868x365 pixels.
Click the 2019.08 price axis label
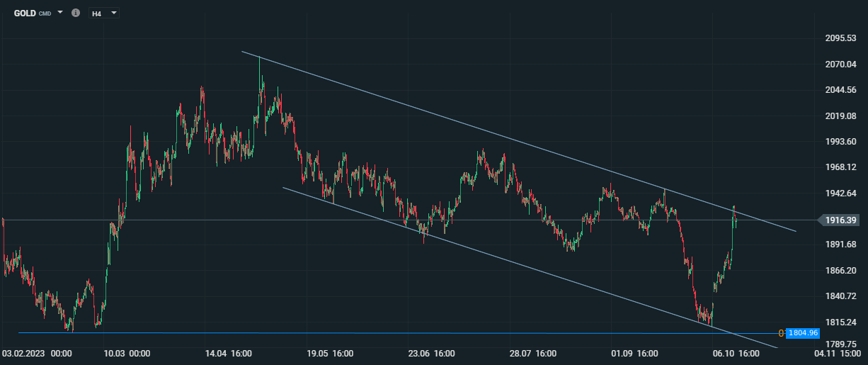point(841,116)
